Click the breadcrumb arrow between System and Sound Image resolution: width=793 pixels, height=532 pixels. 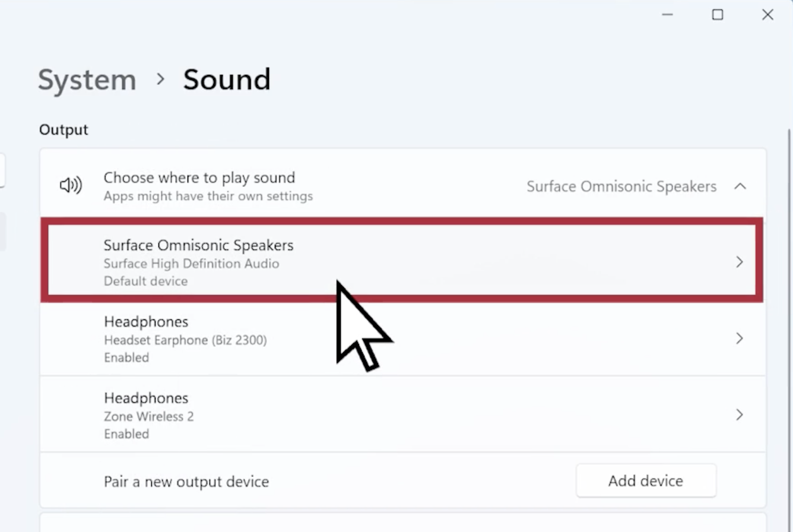coord(160,79)
